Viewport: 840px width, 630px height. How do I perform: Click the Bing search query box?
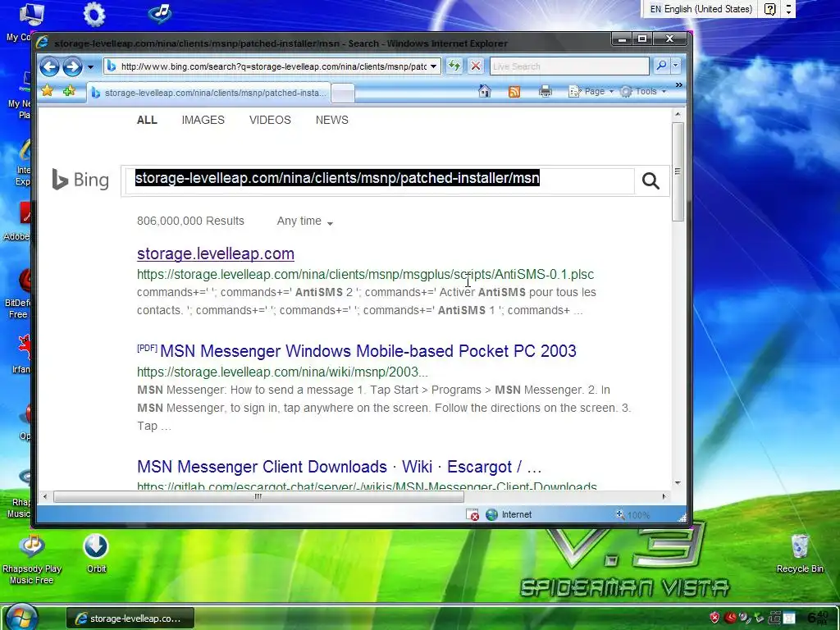pos(380,180)
